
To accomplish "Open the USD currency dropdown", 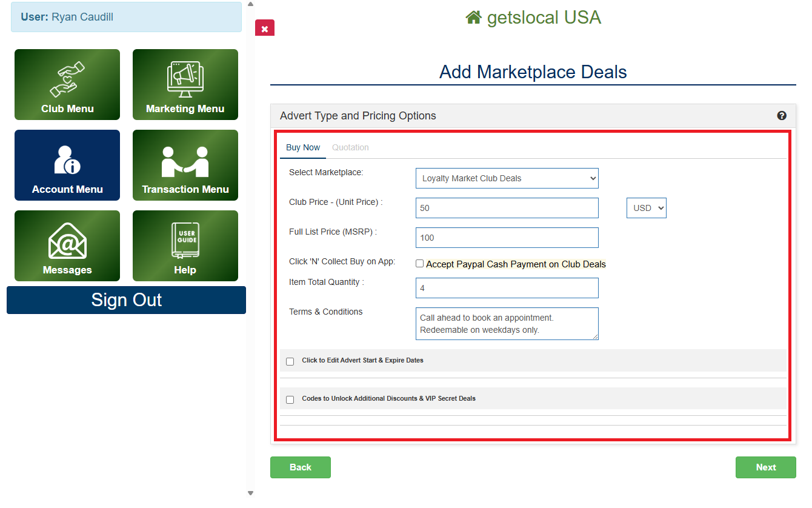I will [646, 208].
